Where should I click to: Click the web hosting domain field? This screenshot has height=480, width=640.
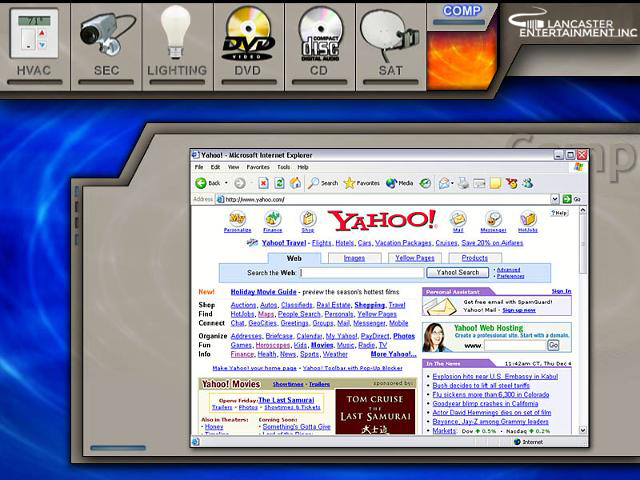(x=515, y=345)
